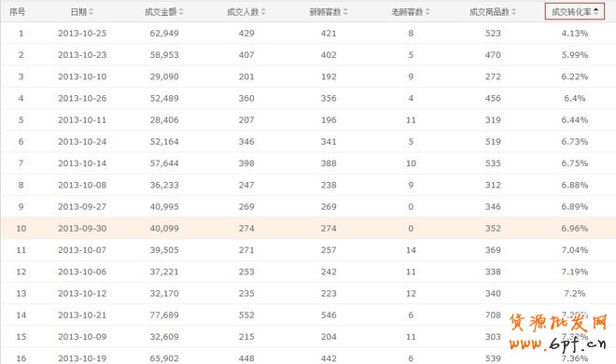Screen dimensions: 616x364
Task: Click the 4.13% conversion rate value
Action: point(574,34)
